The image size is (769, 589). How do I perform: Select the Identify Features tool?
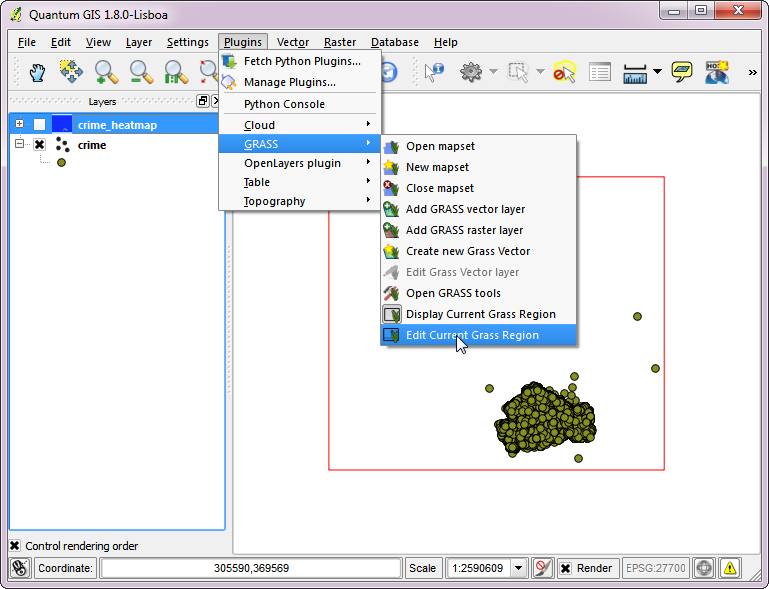coord(434,72)
